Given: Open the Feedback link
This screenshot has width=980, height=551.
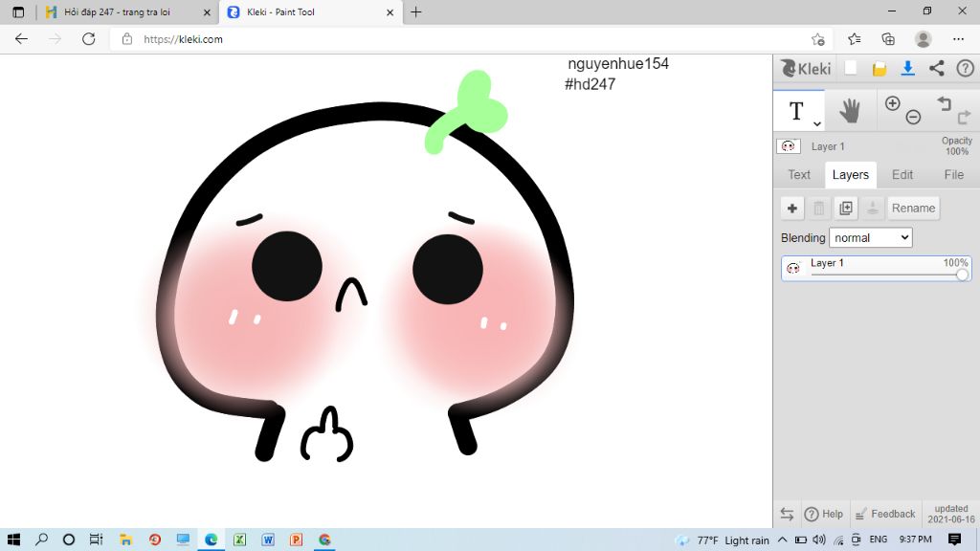Looking at the screenshot, I should tap(885, 514).
